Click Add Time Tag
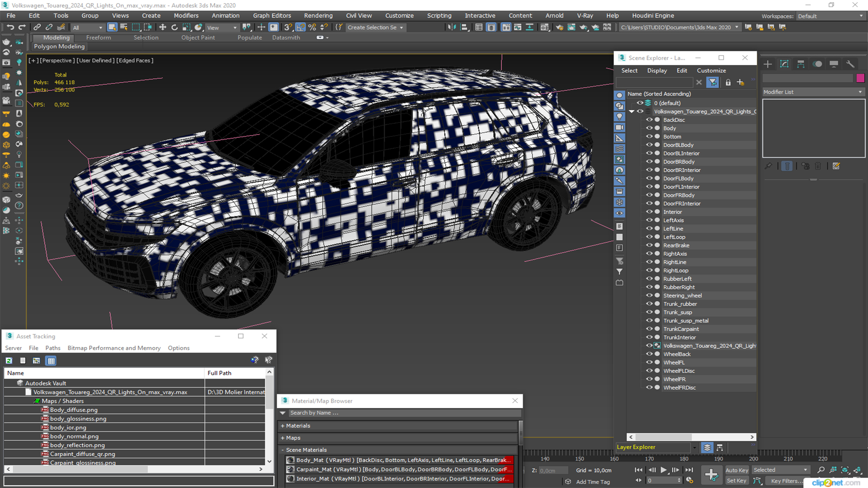The width and height of the screenshot is (868, 488). pyautogui.click(x=593, y=482)
